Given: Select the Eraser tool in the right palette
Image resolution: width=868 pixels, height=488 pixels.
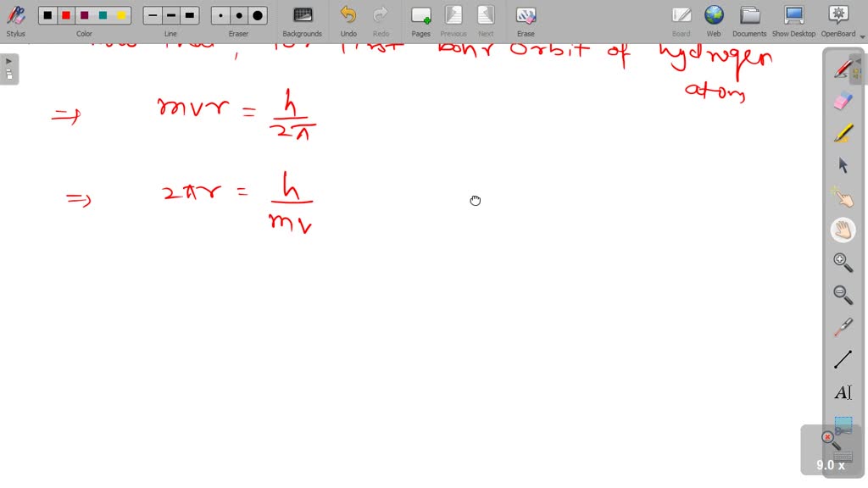Looking at the screenshot, I should point(843,102).
